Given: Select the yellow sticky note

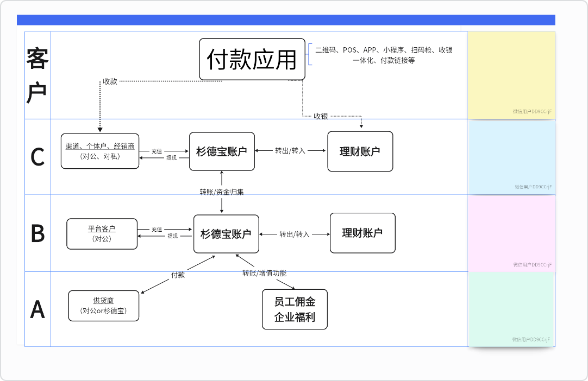Looking at the screenshot, I should [511, 75].
